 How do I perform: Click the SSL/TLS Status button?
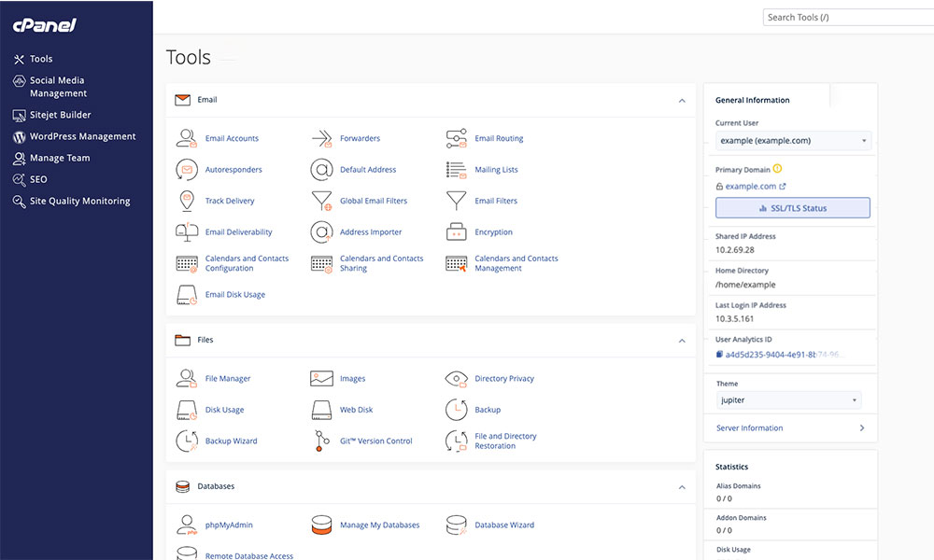tap(792, 208)
